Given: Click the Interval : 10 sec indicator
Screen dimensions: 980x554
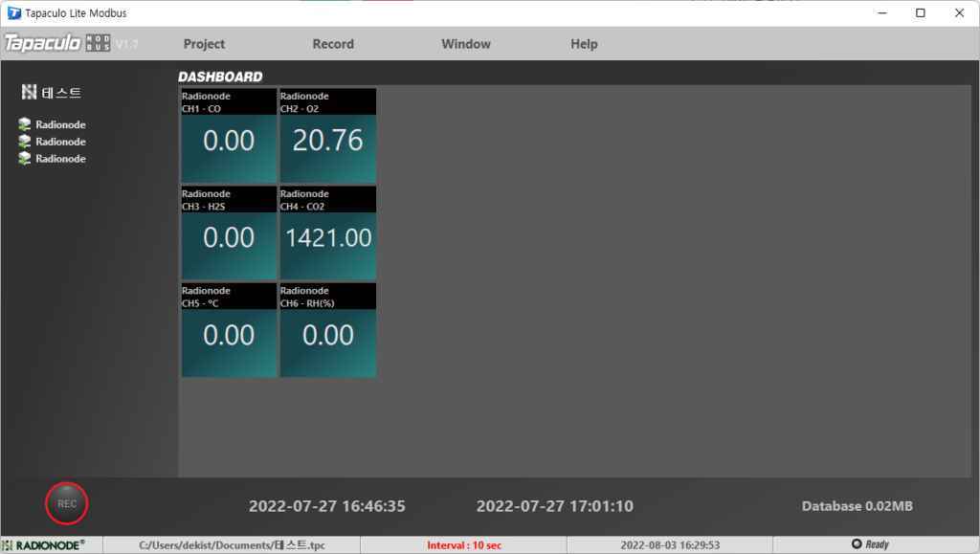Looking at the screenshot, I should click(464, 545).
